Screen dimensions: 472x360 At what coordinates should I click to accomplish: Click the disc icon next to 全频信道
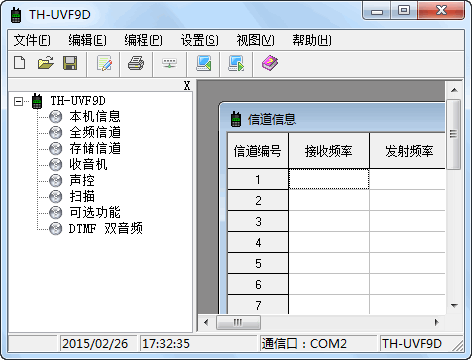[x=55, y=133]
